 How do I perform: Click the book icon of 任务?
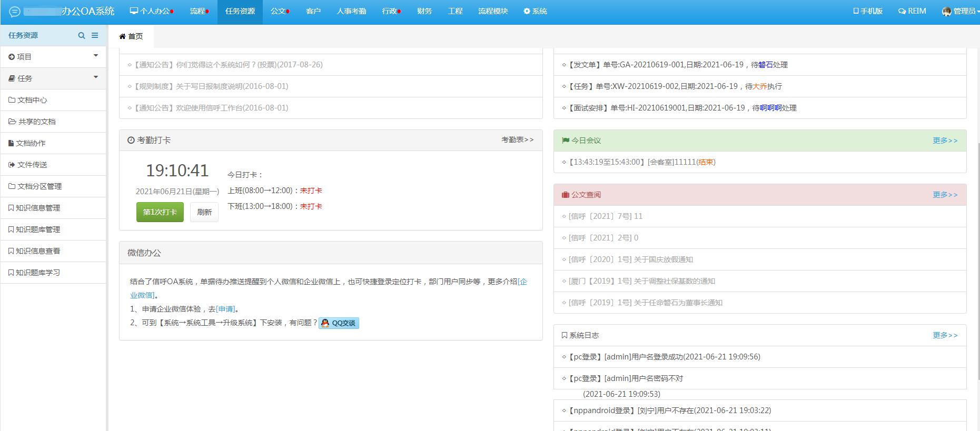(12, 78)
